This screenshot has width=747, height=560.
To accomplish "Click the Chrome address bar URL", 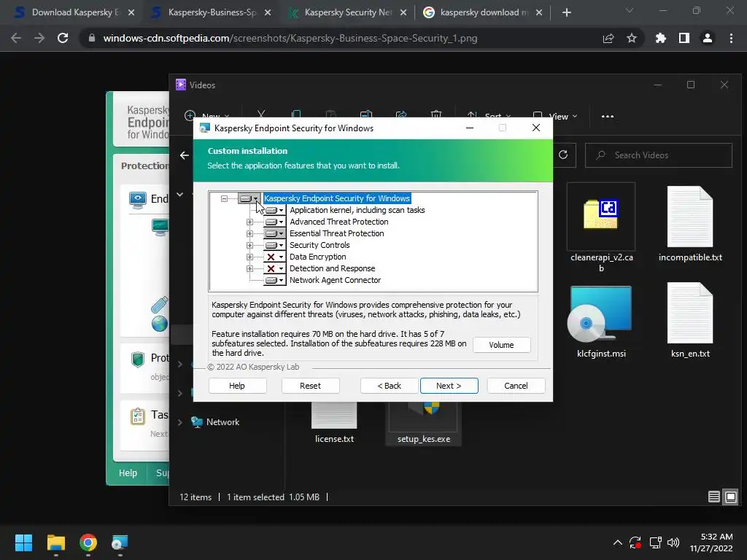I will [x=290, y=38].
